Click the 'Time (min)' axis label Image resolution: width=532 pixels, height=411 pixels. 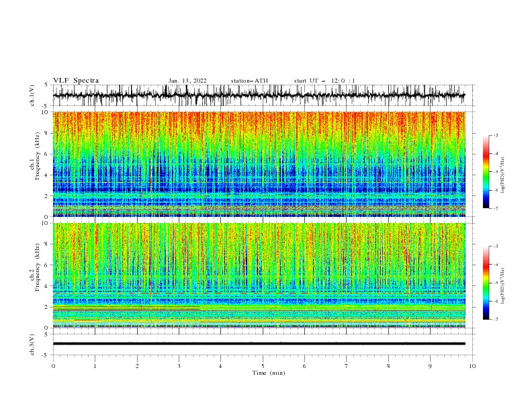[x=269, y=373]
